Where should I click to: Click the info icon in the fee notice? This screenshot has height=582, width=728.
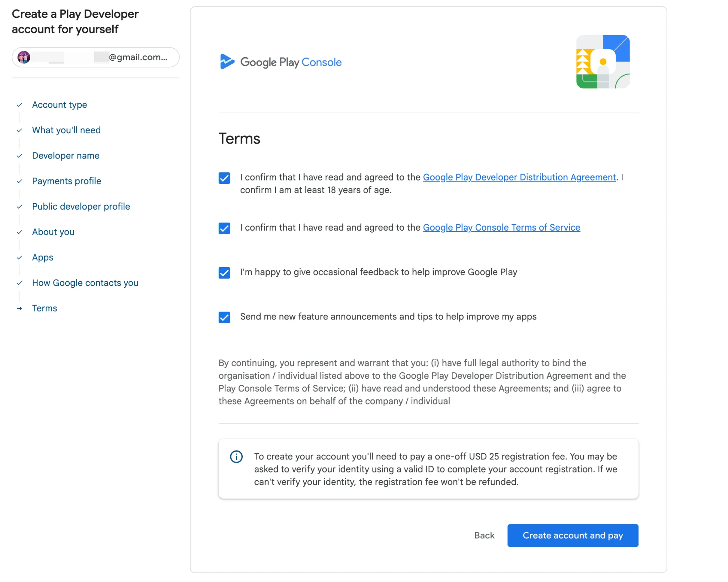pos(236,457)
